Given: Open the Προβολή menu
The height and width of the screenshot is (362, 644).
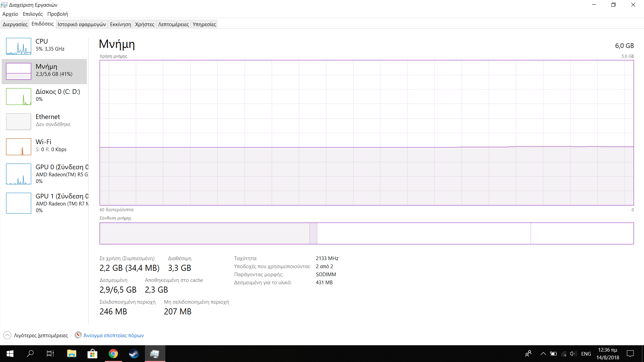Looking at the screenshot, I should [57, 14].
